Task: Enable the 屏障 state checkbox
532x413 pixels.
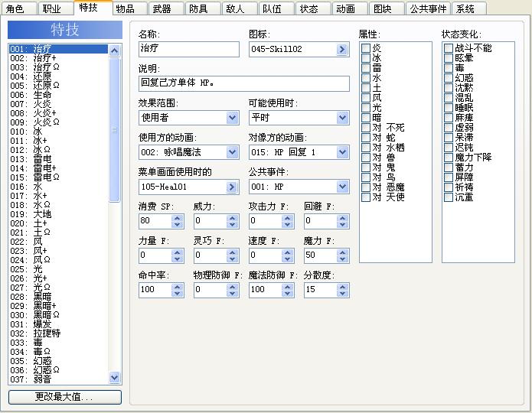Action: [x=449, y=177]
